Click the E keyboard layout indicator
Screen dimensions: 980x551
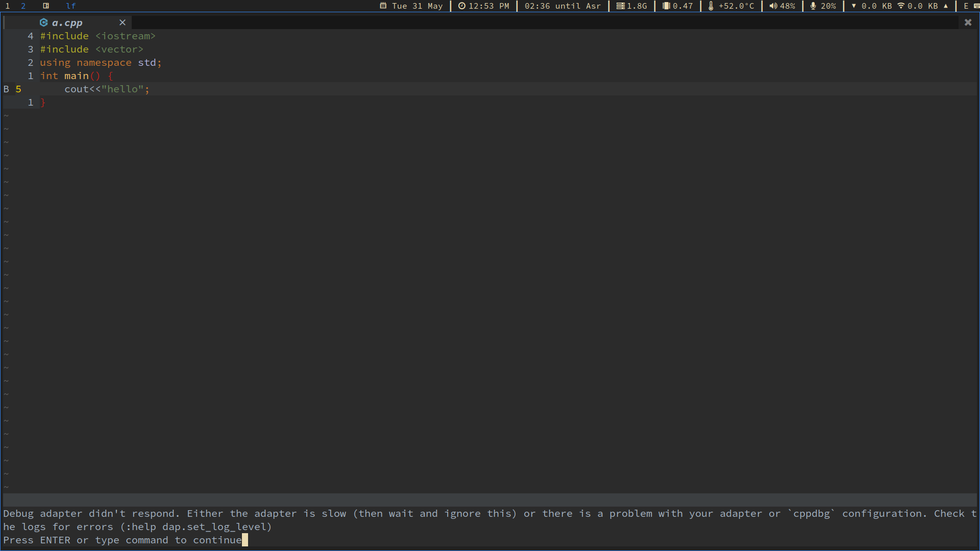pos(966,6)
